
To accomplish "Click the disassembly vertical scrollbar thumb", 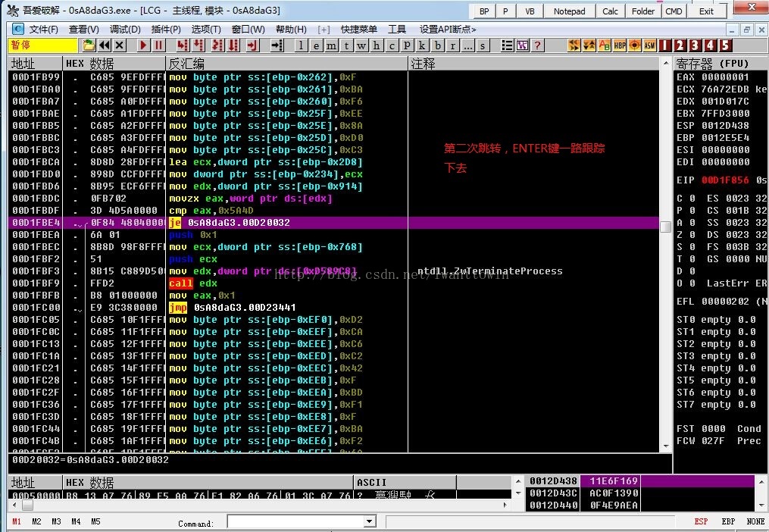I will click(x=665, y=227).
